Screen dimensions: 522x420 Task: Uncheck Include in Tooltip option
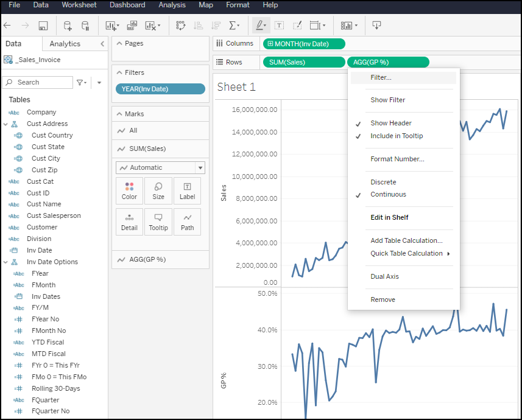[397, 136]
